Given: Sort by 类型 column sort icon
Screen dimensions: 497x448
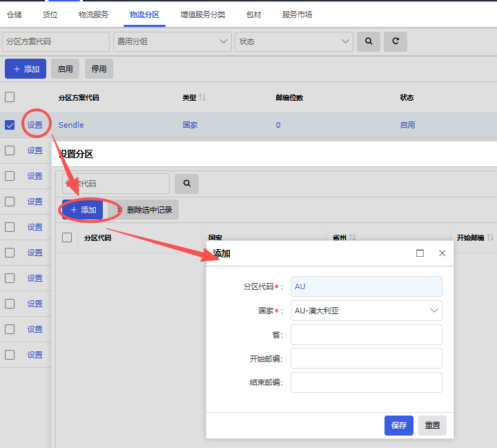Looking at the screenshot, I should tap(202, 98).
